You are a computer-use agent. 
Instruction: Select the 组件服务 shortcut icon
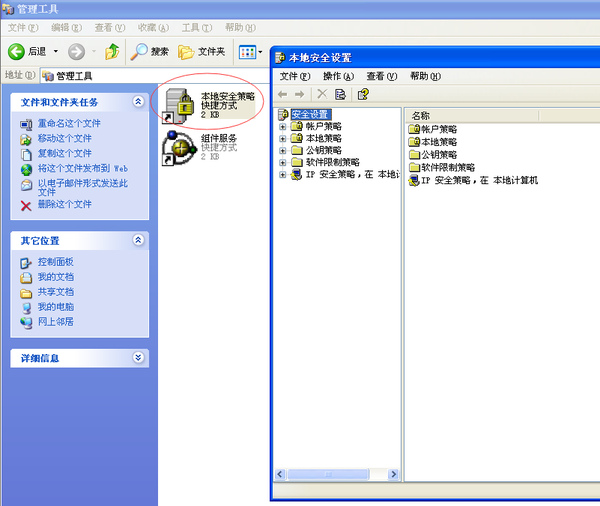(x=179, y=148)
